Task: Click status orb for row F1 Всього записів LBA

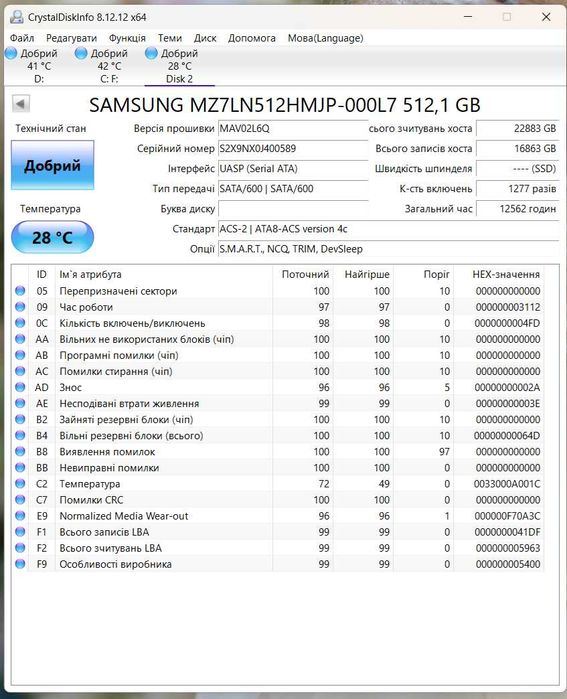Action: tap(20, 532)
